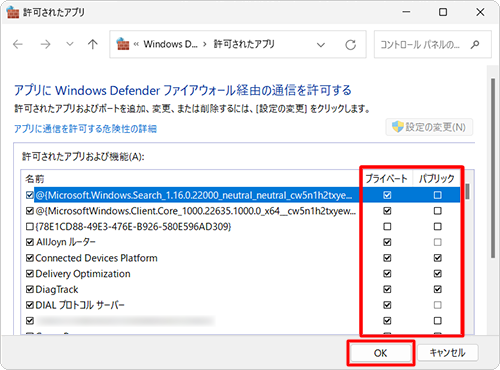Click the Windows D... breadcrumb
The width and height of the screenshot is (500, 370).
(170, 44)
